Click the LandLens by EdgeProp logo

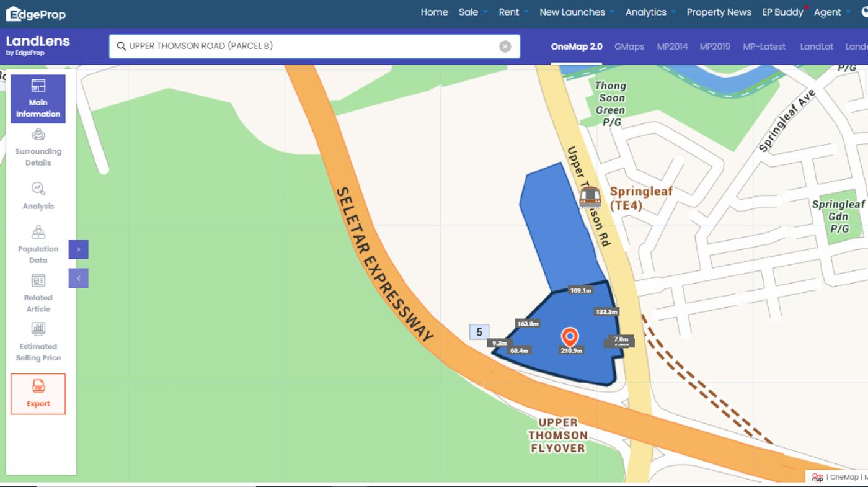tap(38, 45)
